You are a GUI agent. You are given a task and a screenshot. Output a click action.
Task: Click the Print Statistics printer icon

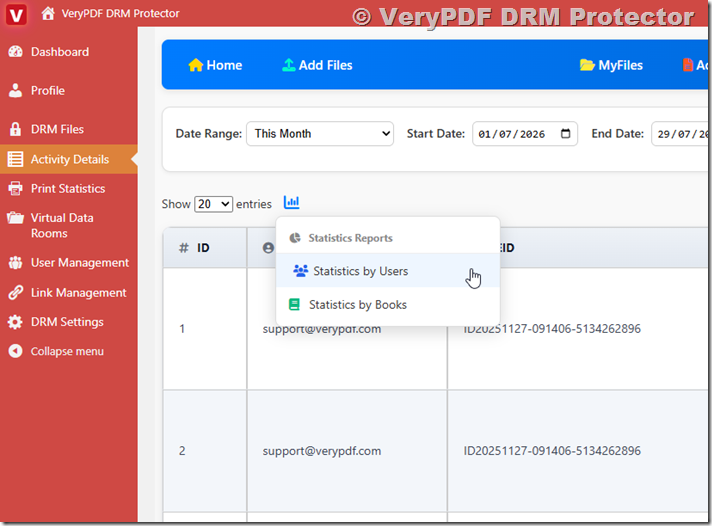pos(15,189)
